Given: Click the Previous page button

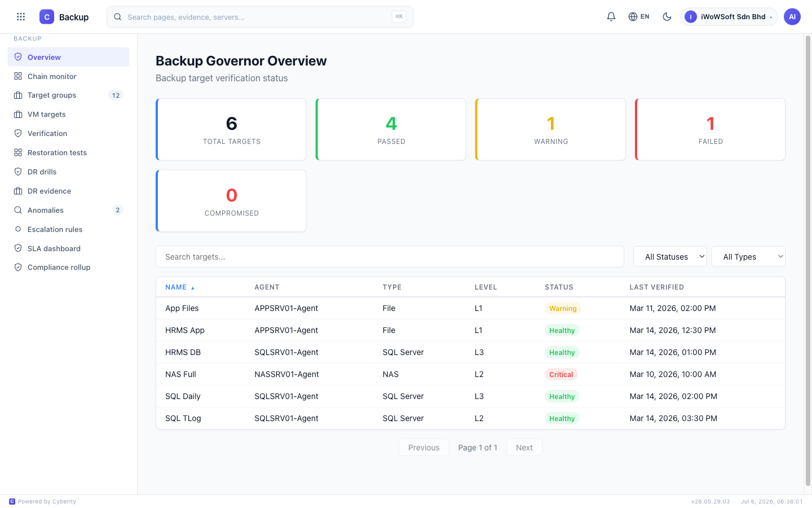Looking at the screenshot, I should point(424,448).
